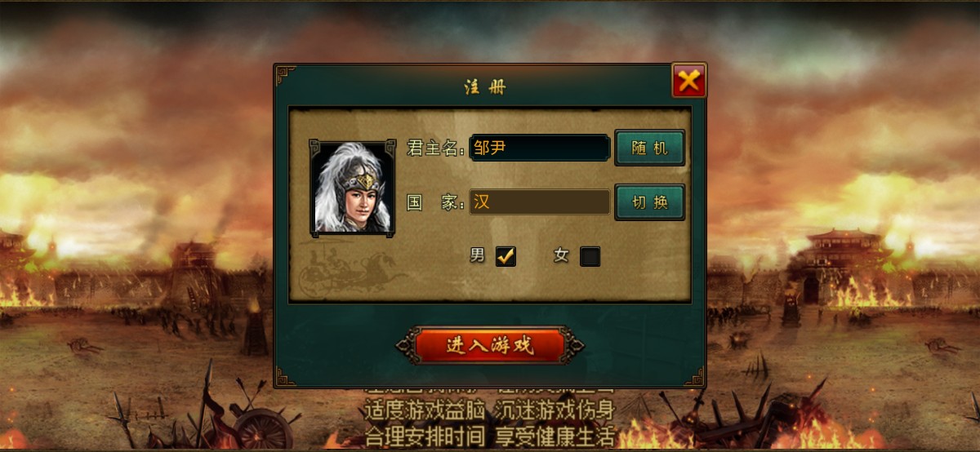980x452 pixels.
Task: Click the 君主名 label text
Action: [x=436, y=148]
